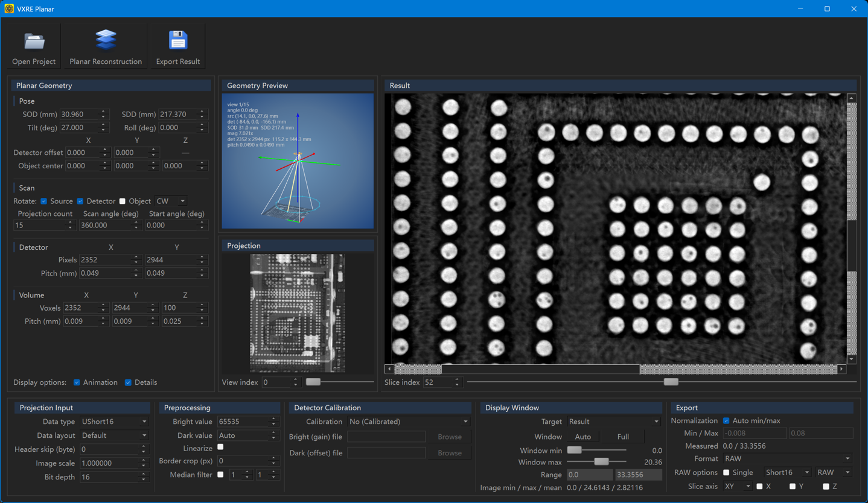868x503 pixels.
Task: Check the Z slice axis checkbox
Action: [826, 486]
